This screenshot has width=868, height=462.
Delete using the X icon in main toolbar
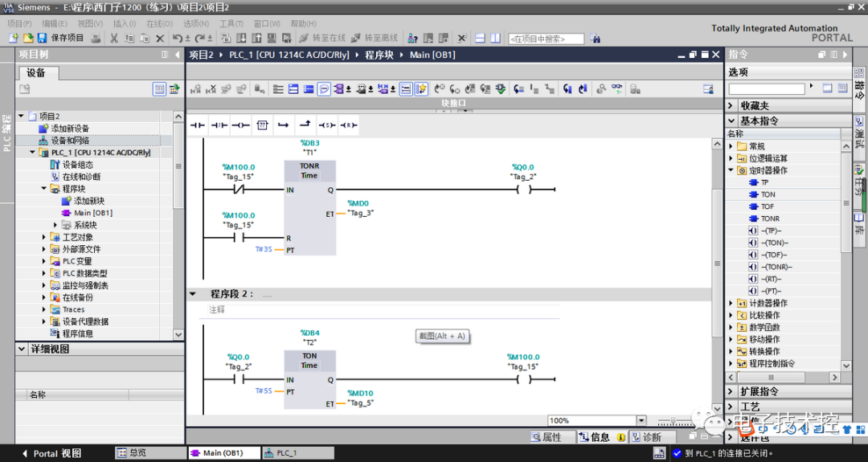click(160, 39)
